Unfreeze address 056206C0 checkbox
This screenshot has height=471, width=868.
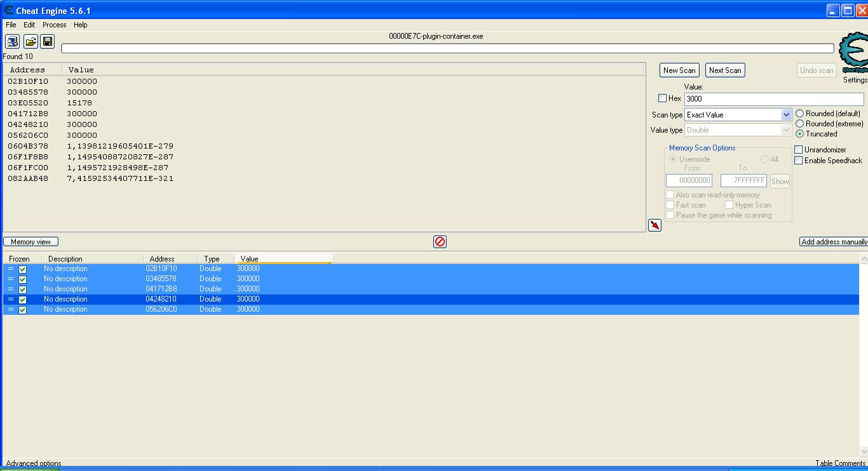click(x=23, y=310)
